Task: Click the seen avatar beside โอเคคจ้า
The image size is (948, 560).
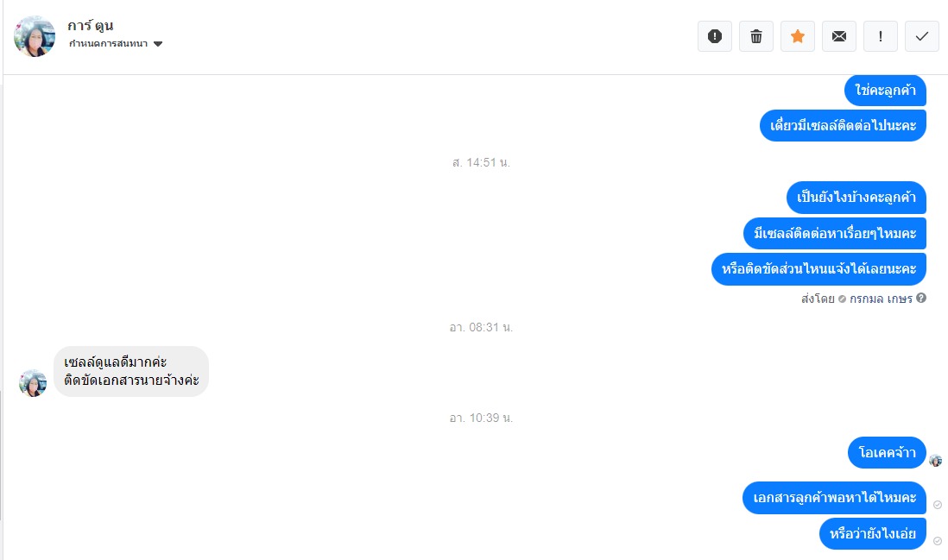Action: click(x=936, y=460)
